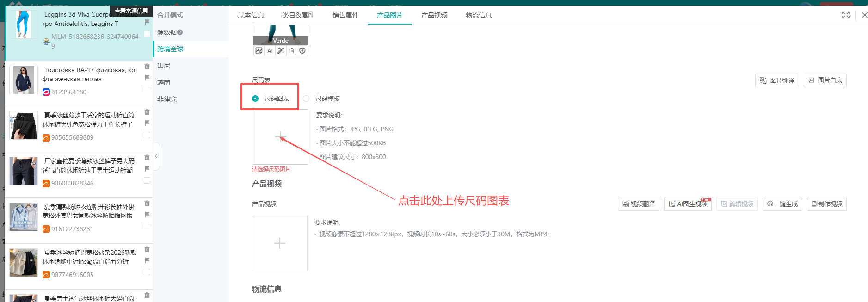Open the Verde product image thumbnail

tap(281, 35)
